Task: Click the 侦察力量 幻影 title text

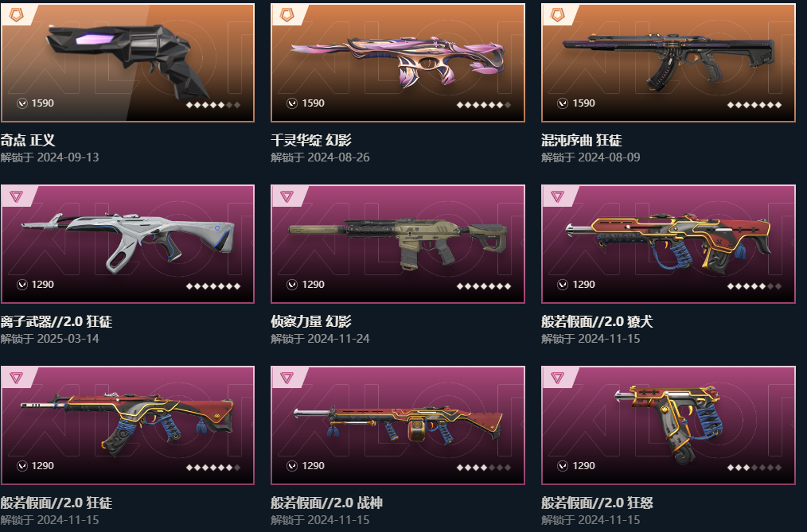Action: pyautogui.click(x=311, y=321)
